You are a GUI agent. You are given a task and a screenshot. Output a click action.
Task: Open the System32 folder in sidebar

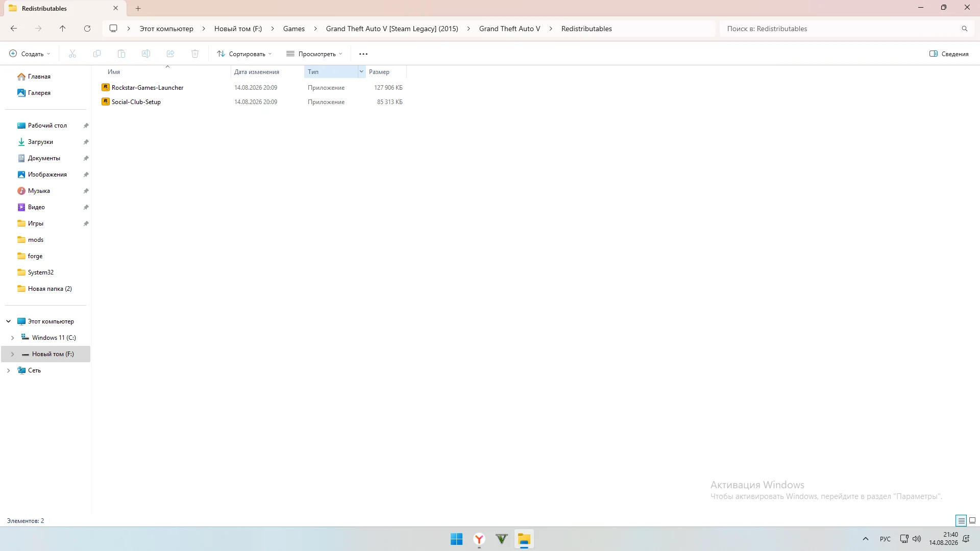[41, 272]
